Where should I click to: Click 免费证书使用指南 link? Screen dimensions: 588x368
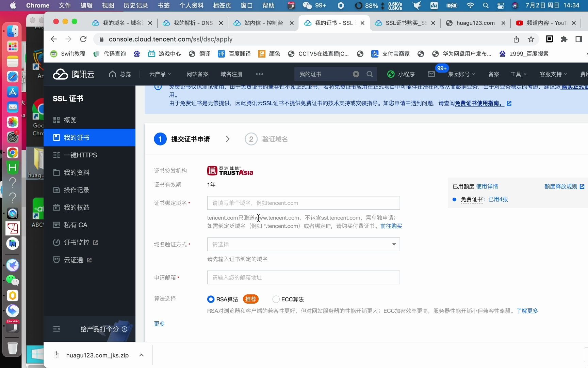[x=479, y=103]
